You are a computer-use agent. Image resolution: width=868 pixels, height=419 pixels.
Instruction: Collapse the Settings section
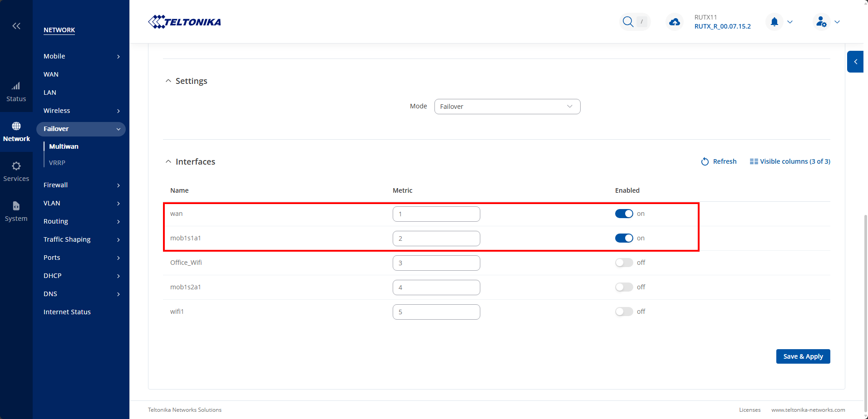click(168, 81)
